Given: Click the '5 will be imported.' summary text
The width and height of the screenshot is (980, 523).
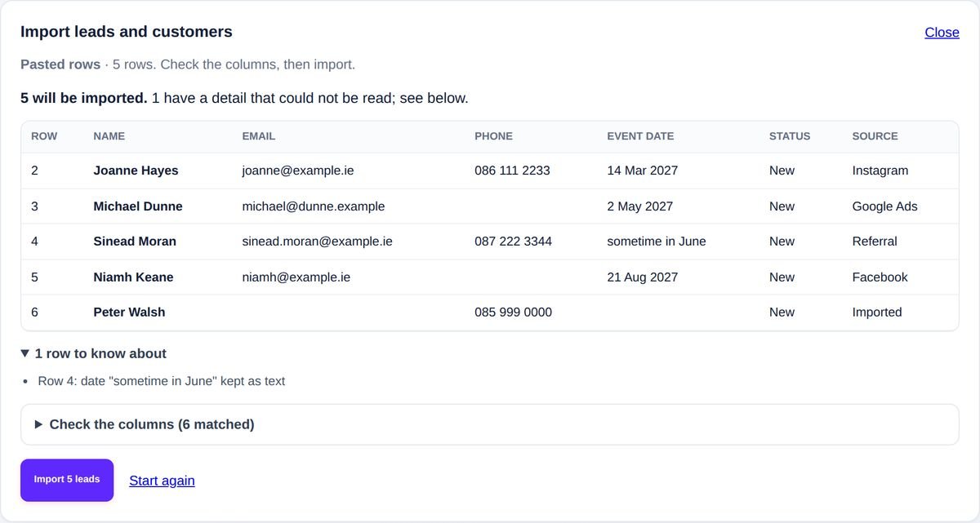Looking at the screenshot, I should click(x=84, y=99).
